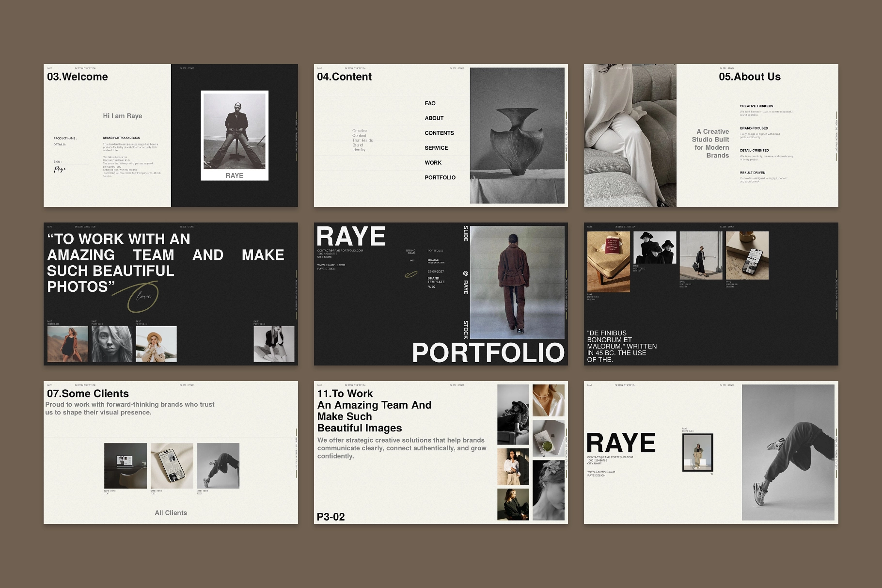Click the All Clients link on the Some Clients slide
Image resolution: width=882 pixels, height=588 pixels.
(171, 513)
